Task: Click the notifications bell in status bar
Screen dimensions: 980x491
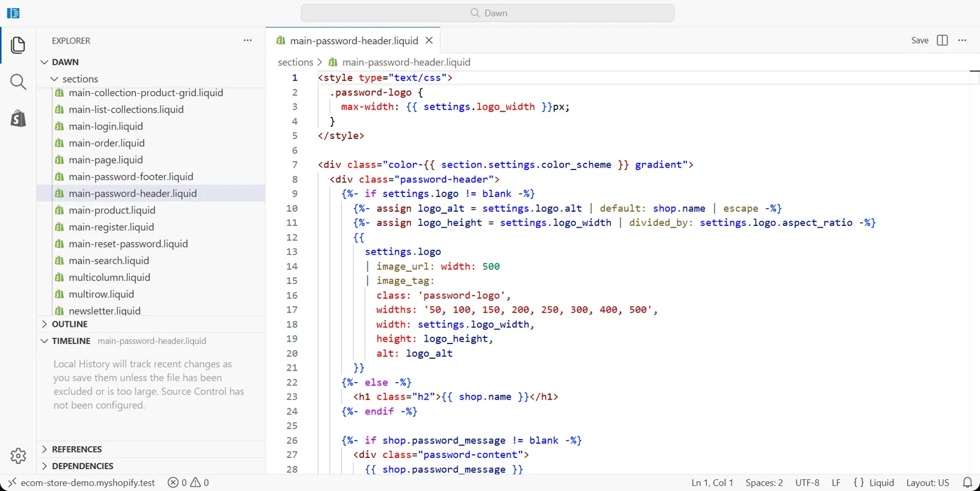Action: 967,482
